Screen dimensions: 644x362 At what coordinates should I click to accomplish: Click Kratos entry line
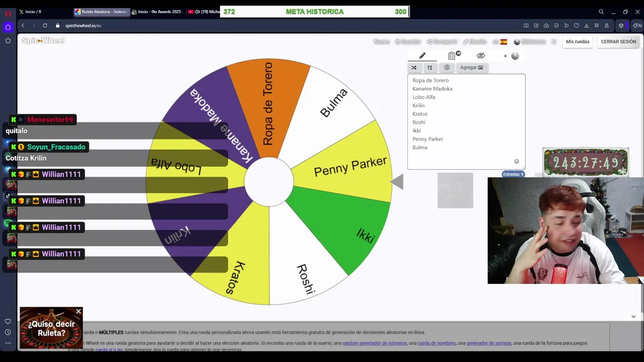(420, 114)
